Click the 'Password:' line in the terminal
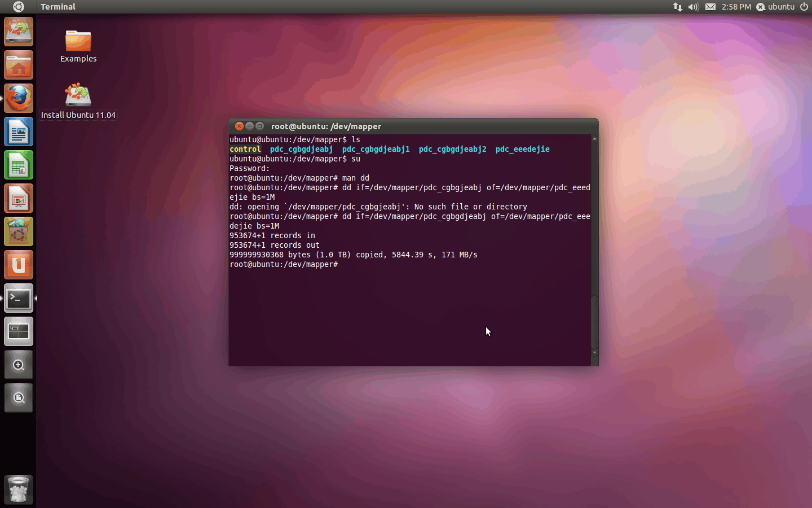812x508 pixels. coord(250,168)
